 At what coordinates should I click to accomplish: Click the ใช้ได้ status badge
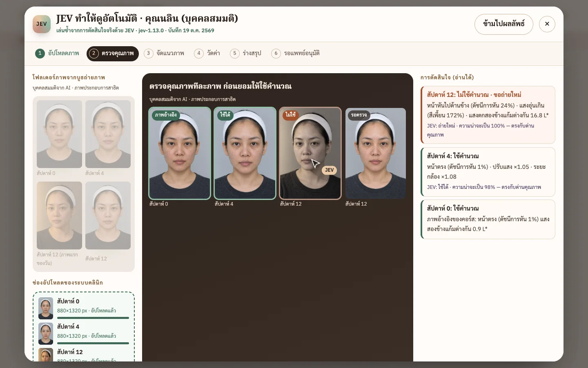pyautogui.click(x=225, y=115)
